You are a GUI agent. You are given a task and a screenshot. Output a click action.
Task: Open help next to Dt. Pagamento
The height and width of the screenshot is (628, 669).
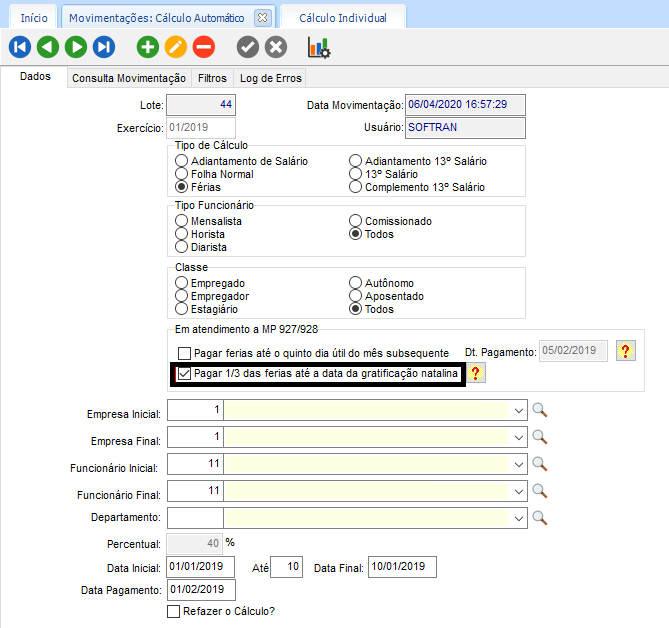625,351
